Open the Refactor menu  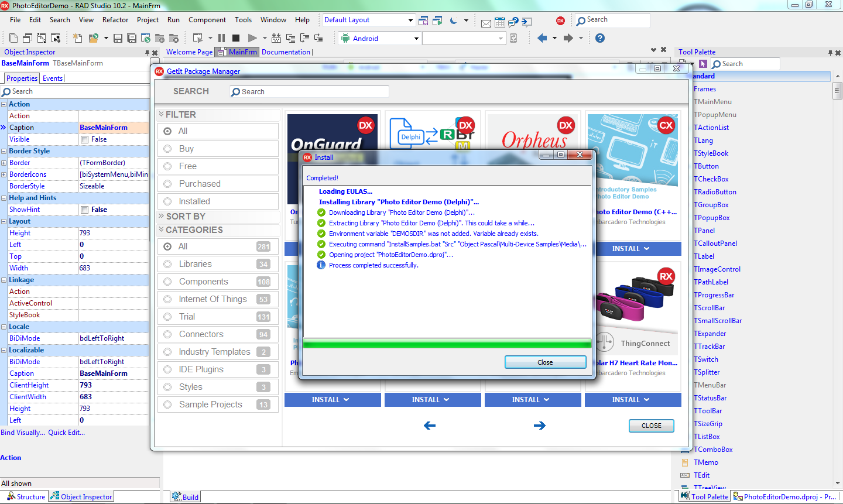pyautogui.click(x=115, y=20)
